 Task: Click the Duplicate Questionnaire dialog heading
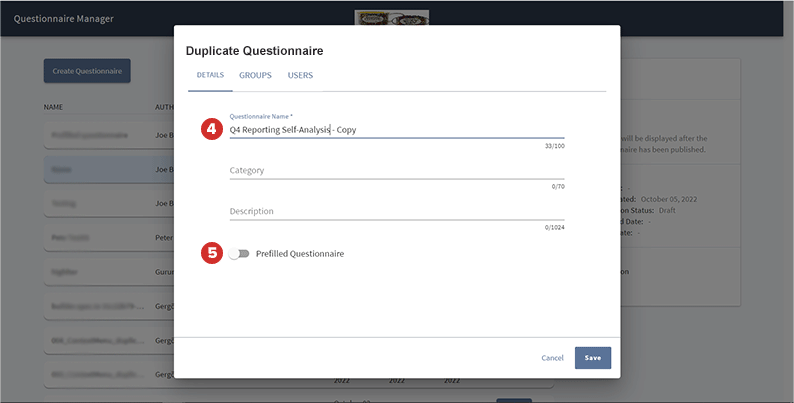[255, 50]
